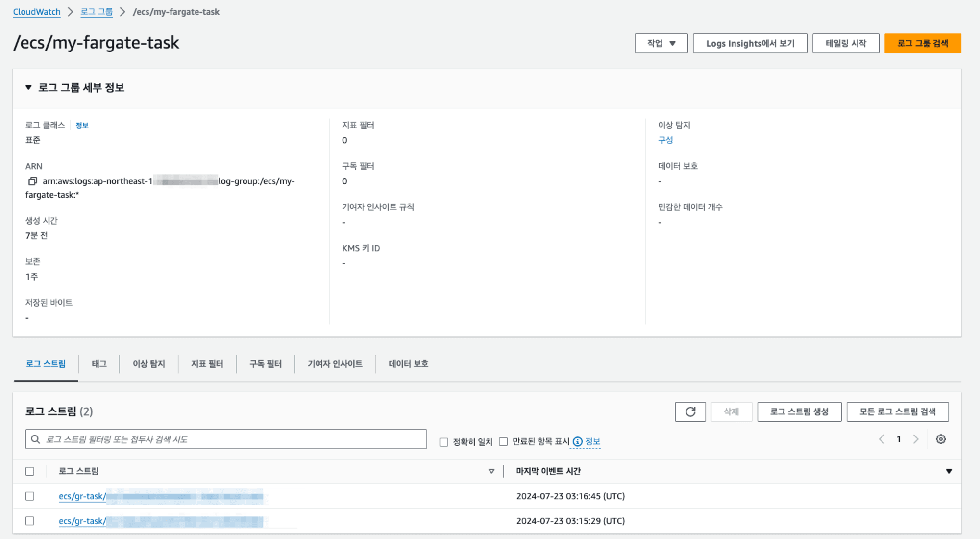
Task: Select all log streams header checkbox
Action: pos(30,471)
